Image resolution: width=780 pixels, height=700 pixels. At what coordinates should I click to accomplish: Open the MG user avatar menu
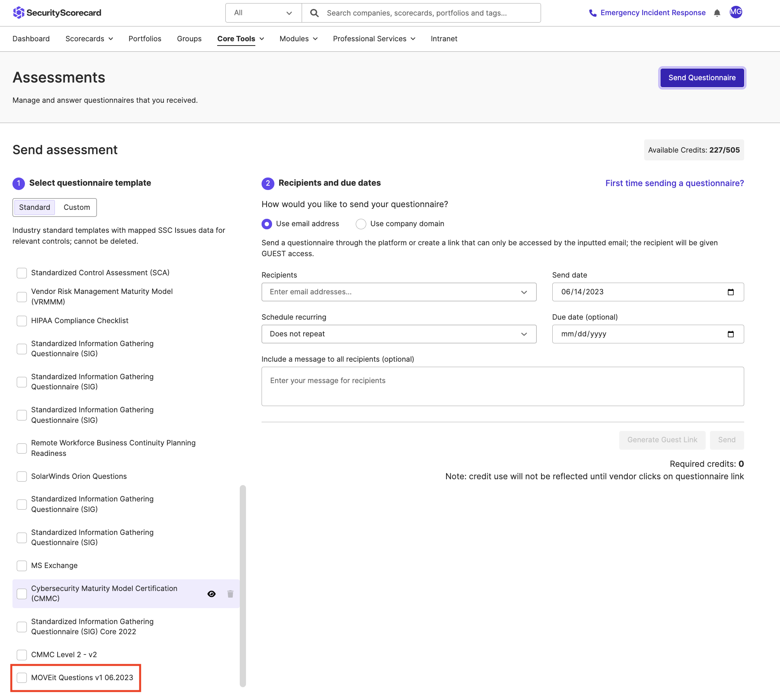coord(736,12)
